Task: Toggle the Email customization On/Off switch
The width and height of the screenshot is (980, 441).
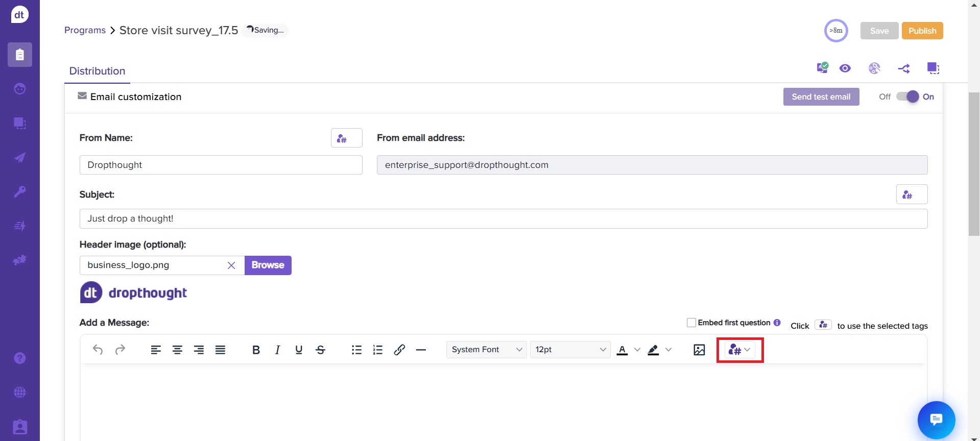Action: [x=907, y=96]
